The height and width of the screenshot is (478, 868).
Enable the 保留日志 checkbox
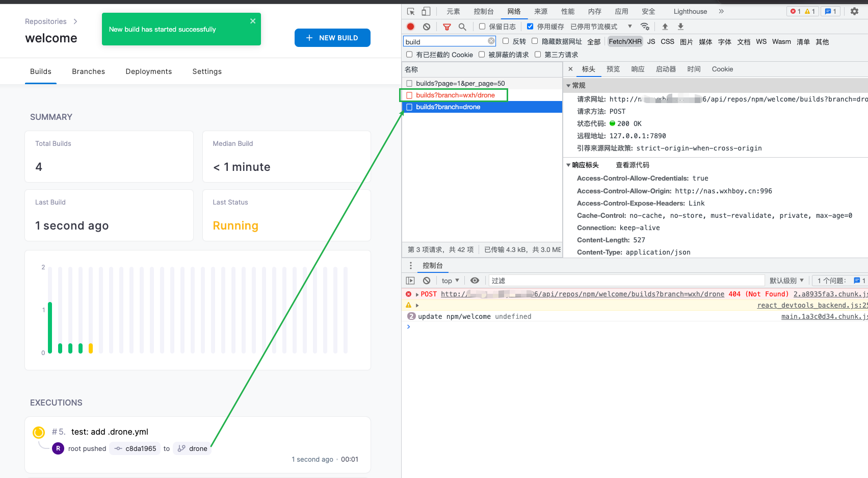click(482, 27)
